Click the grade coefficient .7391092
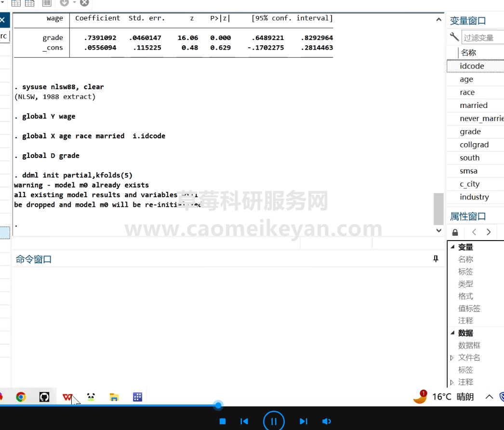This screenshot has width=504, height=430. point(100,38)
